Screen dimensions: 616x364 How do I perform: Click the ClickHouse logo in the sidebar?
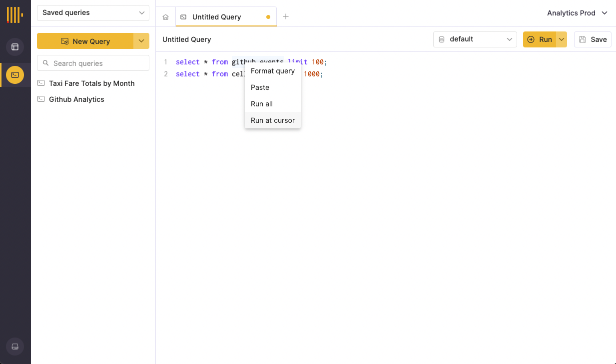[14, 14]
